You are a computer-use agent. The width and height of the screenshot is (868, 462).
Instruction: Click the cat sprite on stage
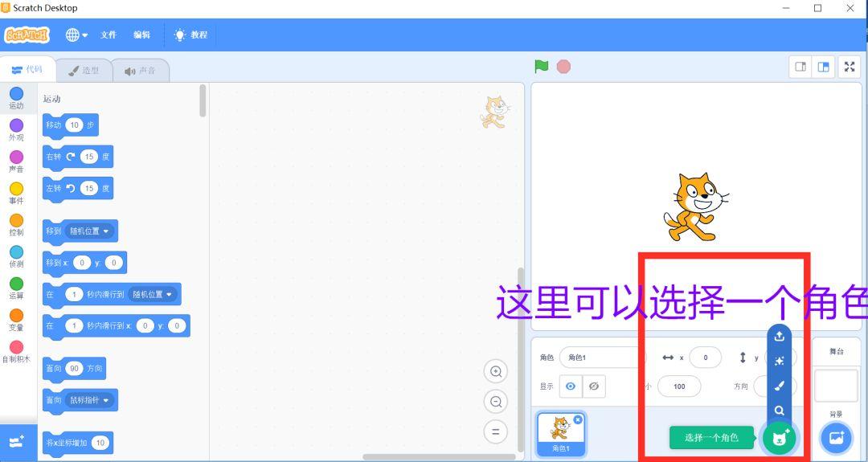click(x=696, y=207)
